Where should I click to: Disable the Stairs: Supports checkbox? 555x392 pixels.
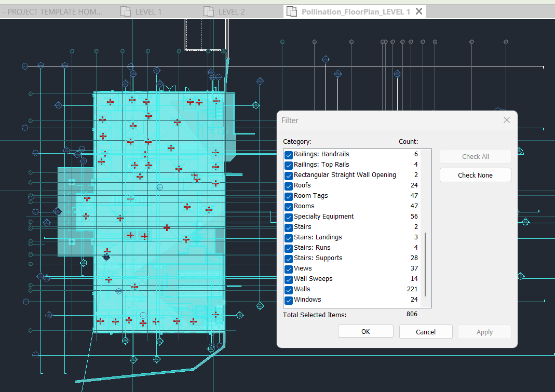tap(289, 258)
